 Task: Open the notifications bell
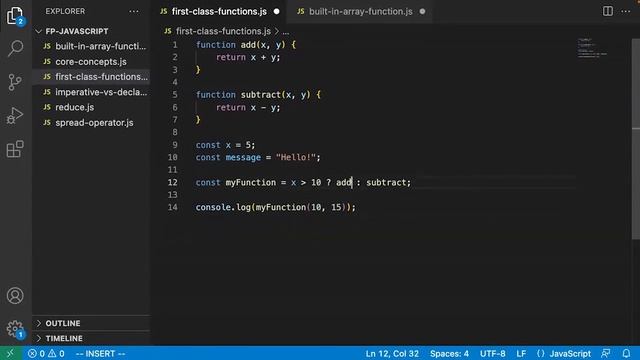click(626, 353)
